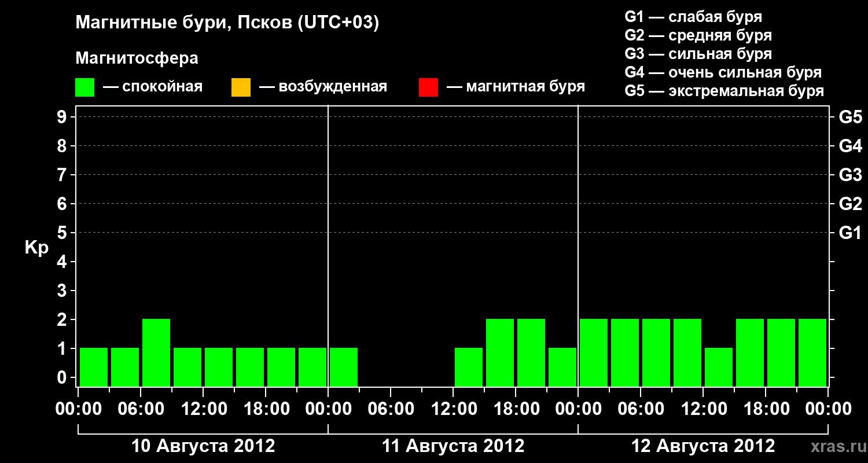Click the '— возбужденная' legend label

(x=323, y=87)
